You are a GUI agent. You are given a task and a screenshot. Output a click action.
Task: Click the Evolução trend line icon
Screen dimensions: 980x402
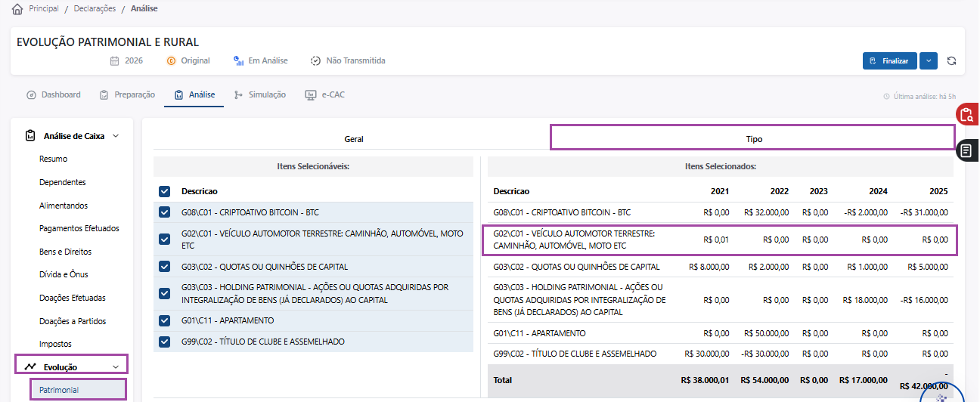tap(30, 366)
